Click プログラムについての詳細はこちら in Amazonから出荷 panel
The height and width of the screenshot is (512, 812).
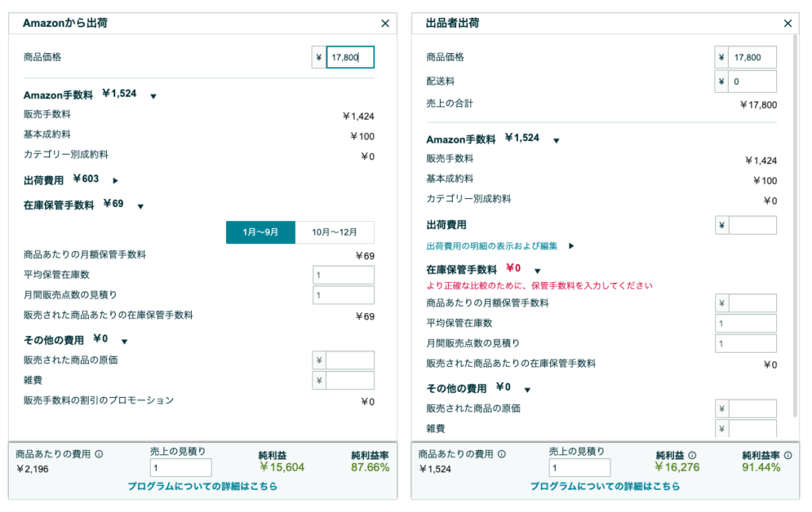pyautogui.click(x=201, y=486)
